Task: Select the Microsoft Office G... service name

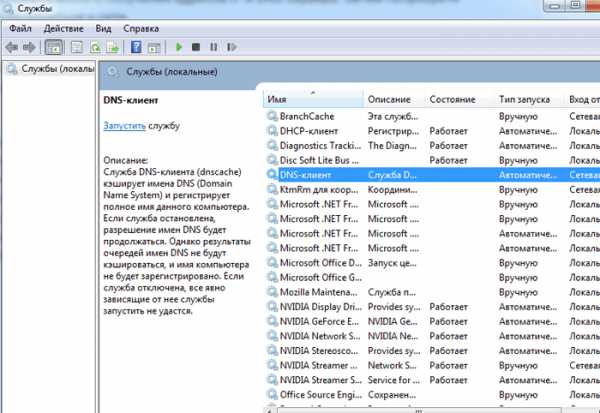Action: (321, 277)
